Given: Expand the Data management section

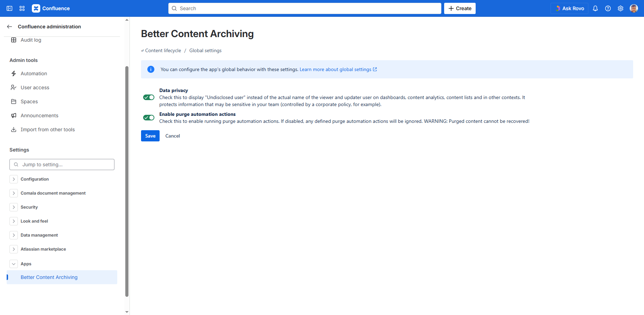Looking at the screenshot, I should pos(14,235).
